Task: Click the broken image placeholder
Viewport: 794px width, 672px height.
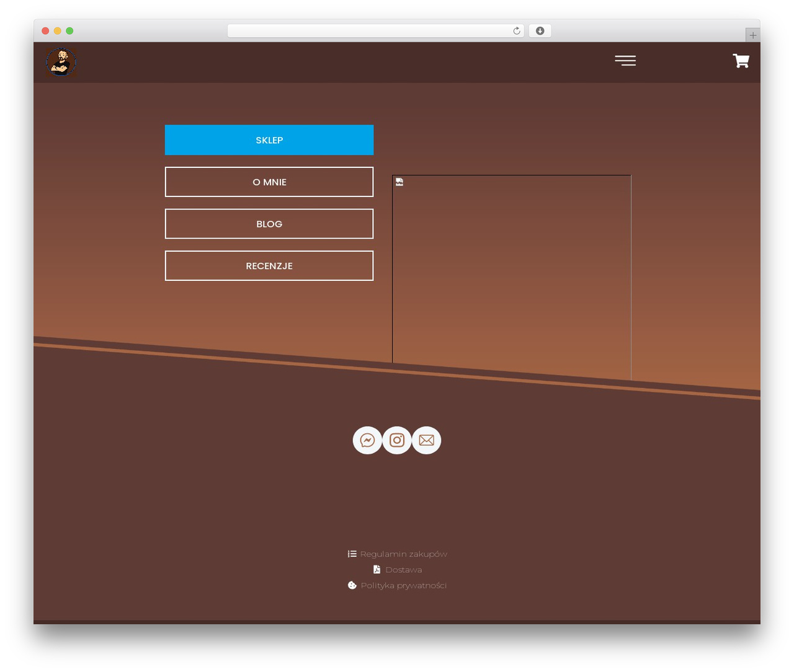Action: tap(512, 278)
